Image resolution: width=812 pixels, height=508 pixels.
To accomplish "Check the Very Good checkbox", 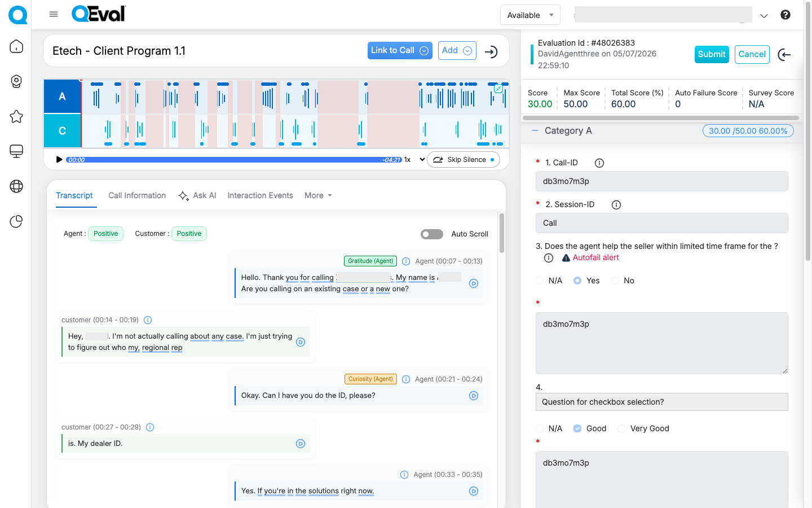I will tap(621, 428).
